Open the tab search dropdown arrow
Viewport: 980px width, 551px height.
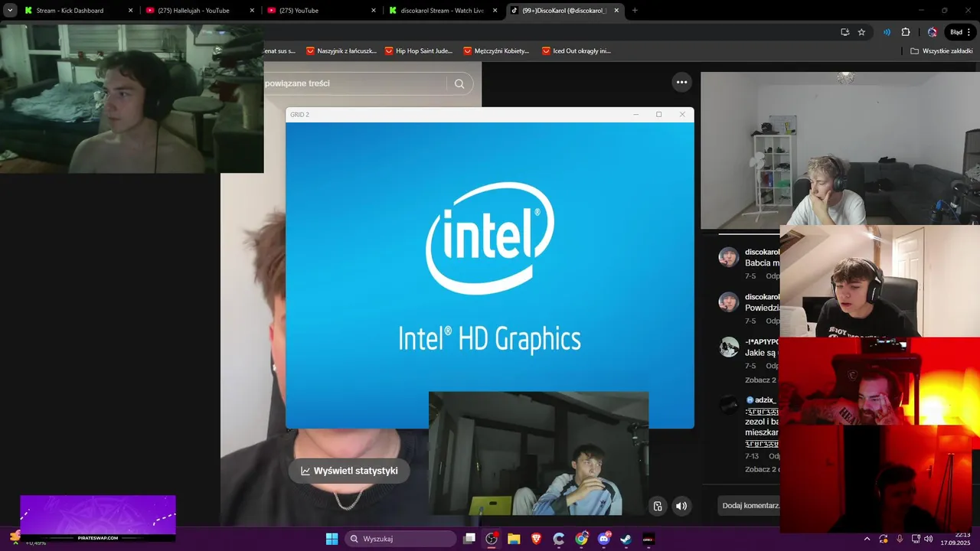[x=10, y=11]
